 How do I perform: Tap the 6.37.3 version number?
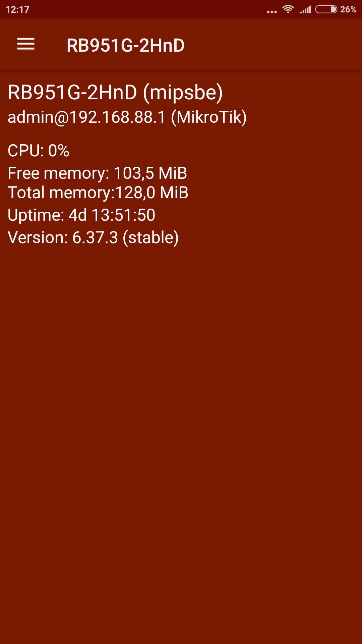point(95,237)
